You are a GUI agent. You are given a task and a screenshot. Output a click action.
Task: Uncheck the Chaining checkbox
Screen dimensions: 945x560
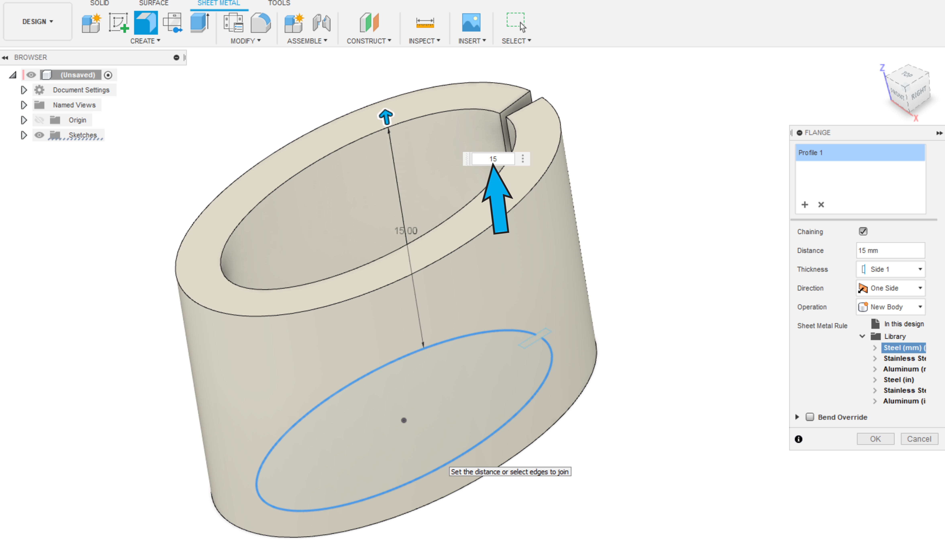pyautogui.click(x=863, y=231)
